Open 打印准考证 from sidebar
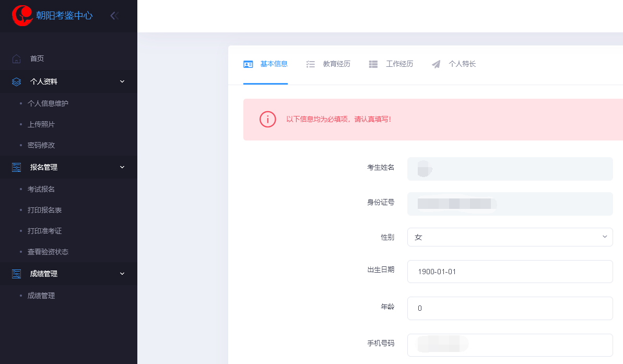 [45, 231]
